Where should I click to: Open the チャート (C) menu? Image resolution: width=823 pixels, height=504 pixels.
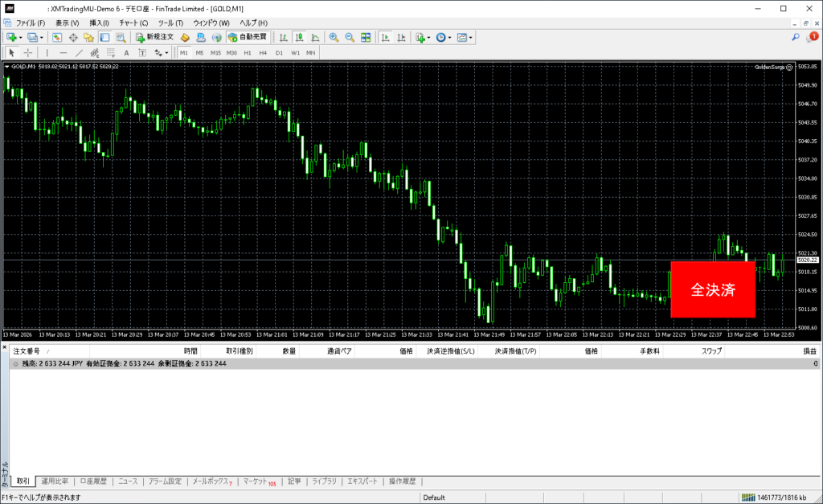pos(133,23)
